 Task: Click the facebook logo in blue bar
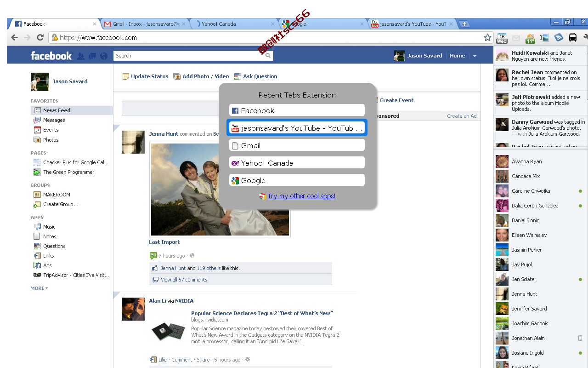(x=51, y=56)
